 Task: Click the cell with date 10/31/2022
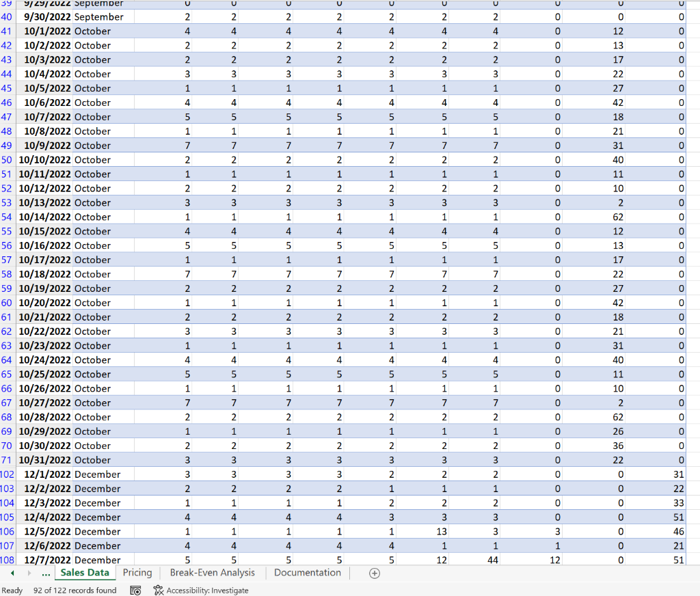point(44,459)
